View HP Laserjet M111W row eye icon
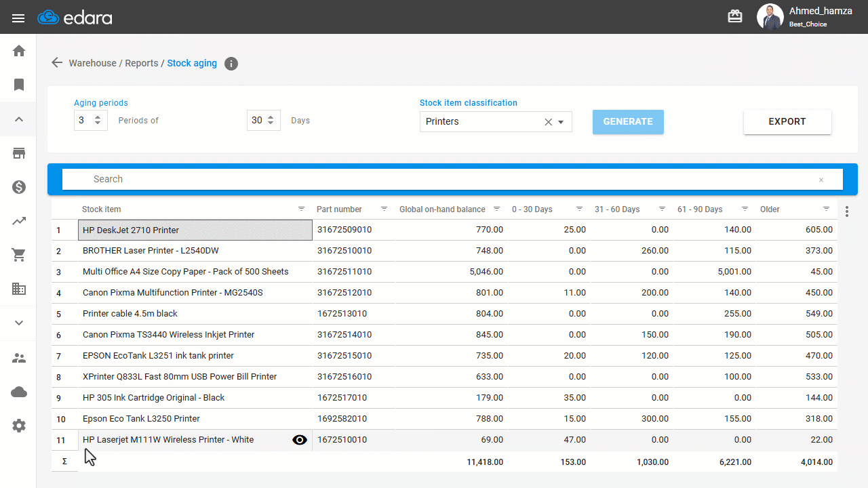 (300, 440)
